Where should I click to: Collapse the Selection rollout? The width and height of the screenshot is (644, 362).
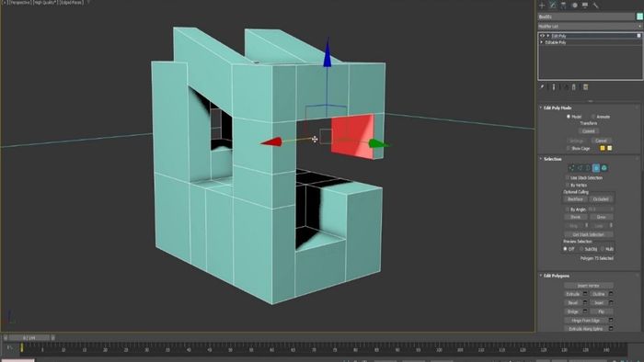[x=541, y=159]
